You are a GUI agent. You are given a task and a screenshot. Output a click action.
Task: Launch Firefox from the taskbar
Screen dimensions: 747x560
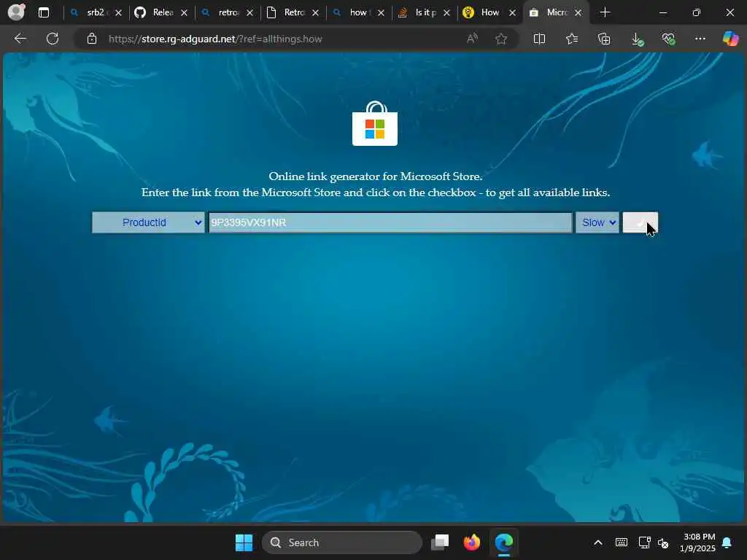click(x=472, y=542)
